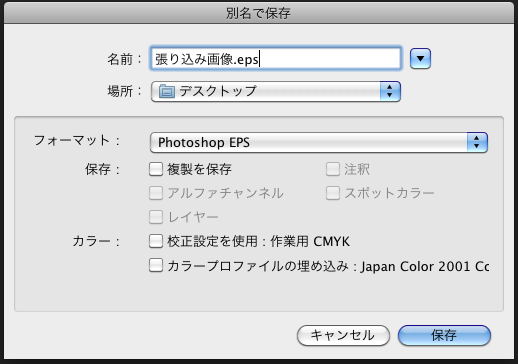This screenshot has height=364, width=518.
Task: Toggle the スポットカラー checkbox
Action: (x=333, y=193)
